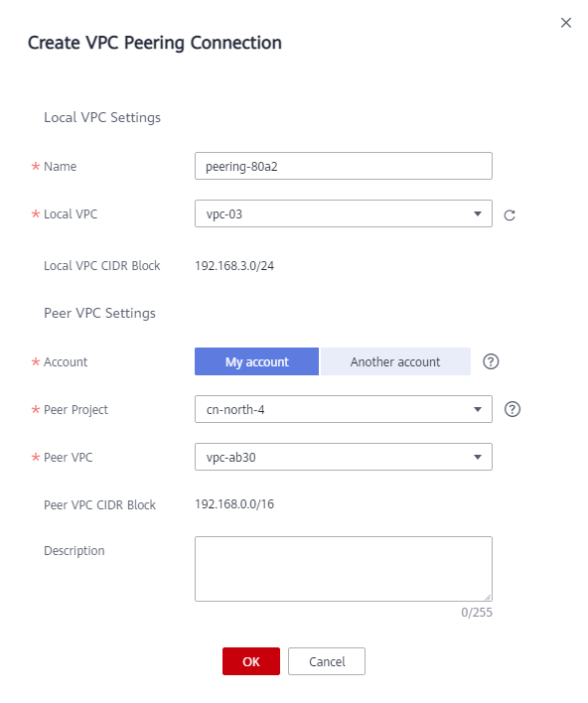Click the Local VPC Settings heading
The width and height of the screenshot is (588, 703).
tap(102, 117)
